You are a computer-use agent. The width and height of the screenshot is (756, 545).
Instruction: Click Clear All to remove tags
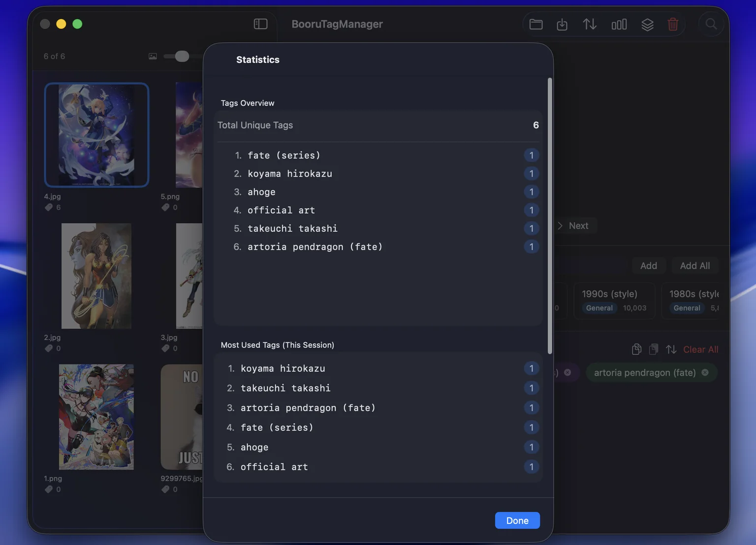pyautogui.click(x=700, y=350)
